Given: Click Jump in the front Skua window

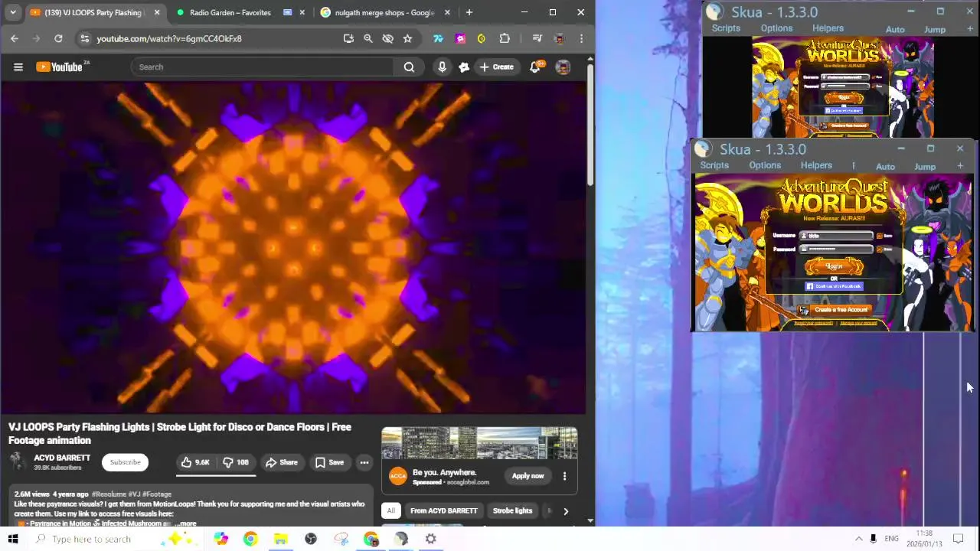Looking at the screenshot, I should pos(925,166).
